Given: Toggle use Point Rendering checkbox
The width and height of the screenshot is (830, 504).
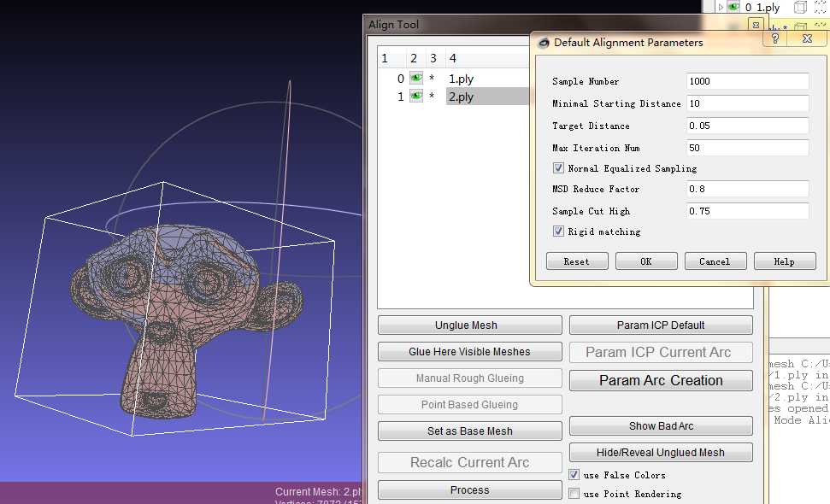Looking at the screenshot, I should point(574,494).
